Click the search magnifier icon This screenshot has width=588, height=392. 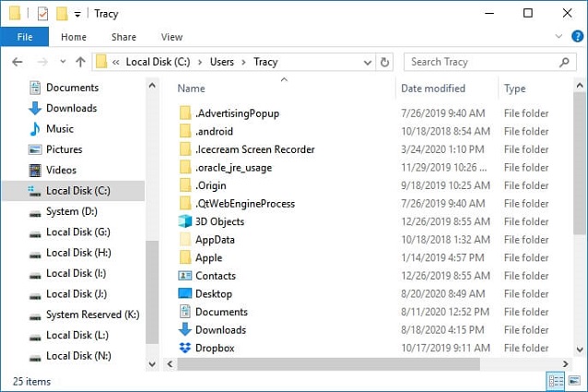(x=564, y=62)
